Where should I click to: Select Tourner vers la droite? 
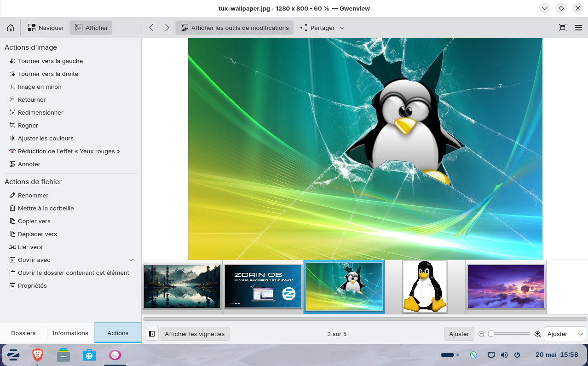coord(44,74)
